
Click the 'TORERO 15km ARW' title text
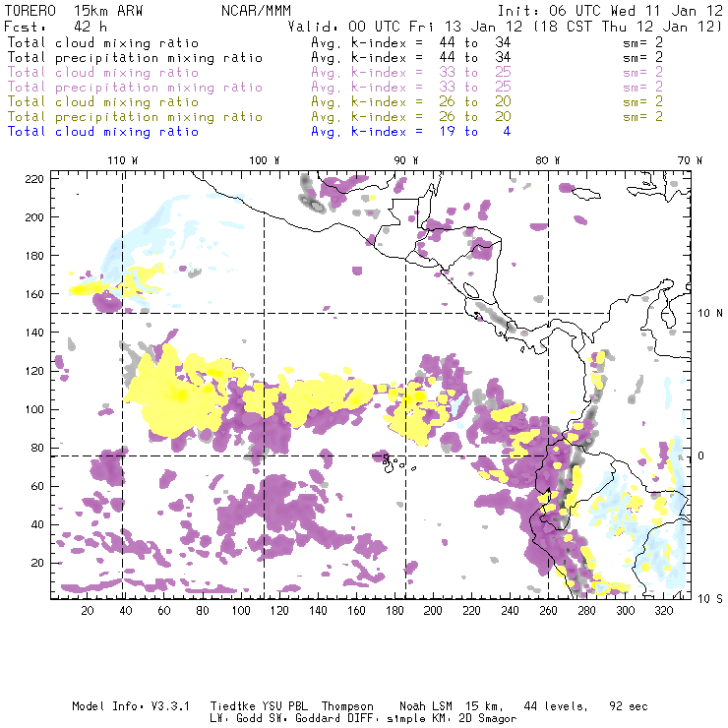[x=74, y=11]
